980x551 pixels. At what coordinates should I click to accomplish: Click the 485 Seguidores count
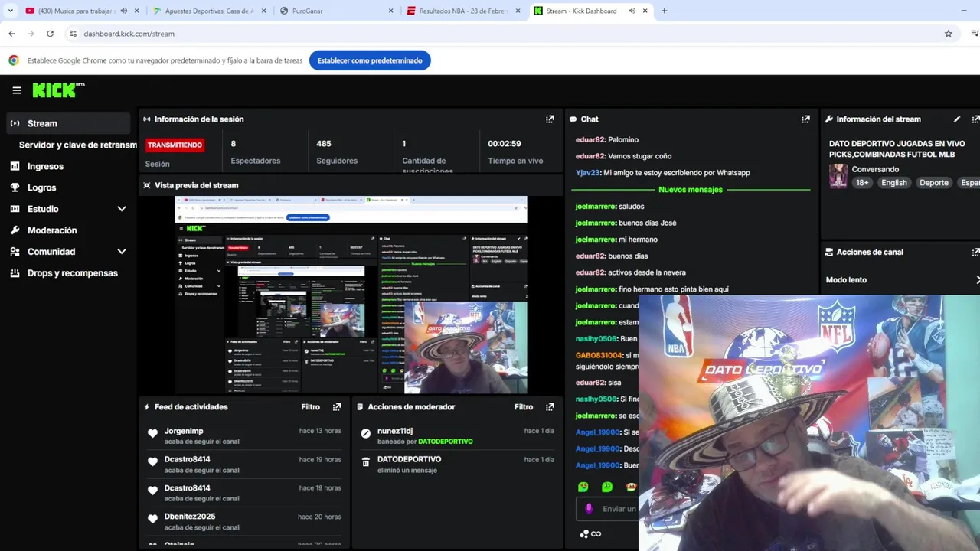pyautogui.click(x=324, y=143)
